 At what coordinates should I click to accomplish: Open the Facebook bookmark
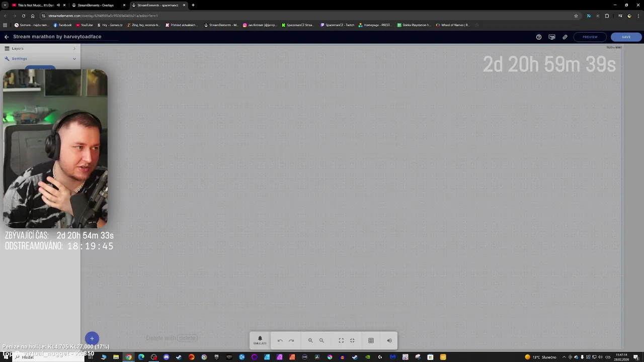[x=63, y=25]
